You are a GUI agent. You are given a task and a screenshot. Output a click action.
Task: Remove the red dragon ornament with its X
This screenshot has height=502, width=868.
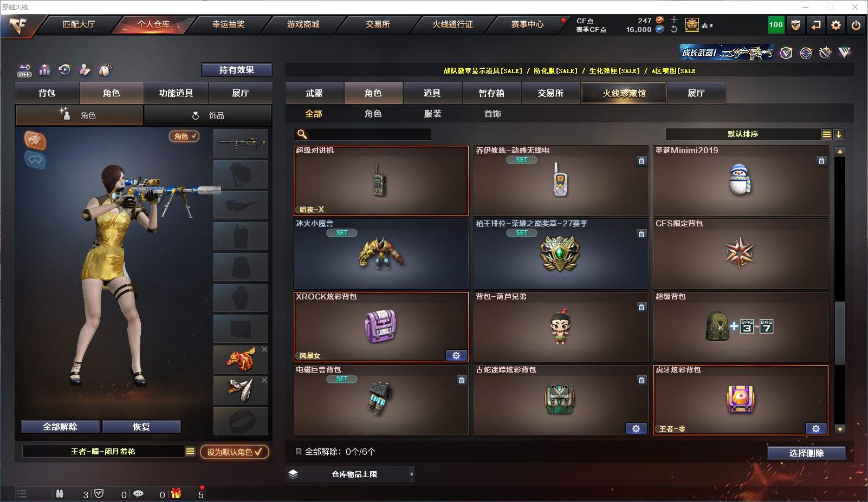pyautogui.click(x=264, y=350)
